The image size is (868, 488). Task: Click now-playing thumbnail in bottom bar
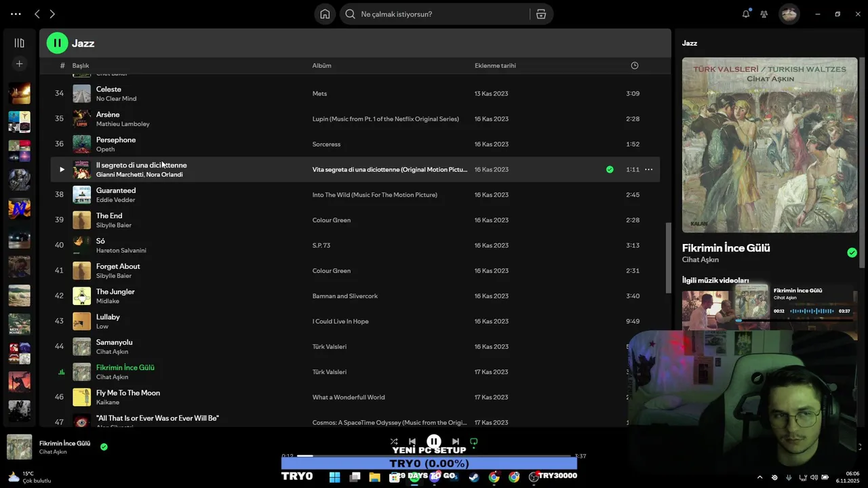[x=19, y=447]
